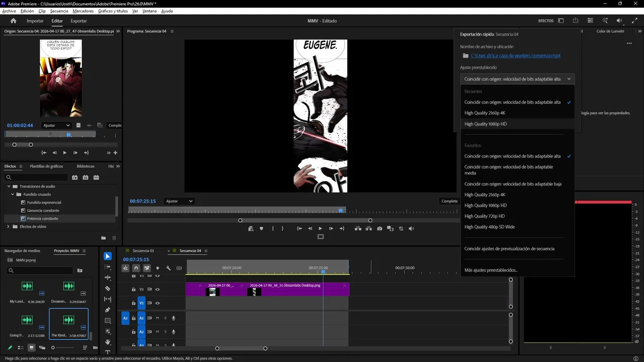Collapse Transiciones de audio folder
Screen dimensions: 644x362
(9, 187)
